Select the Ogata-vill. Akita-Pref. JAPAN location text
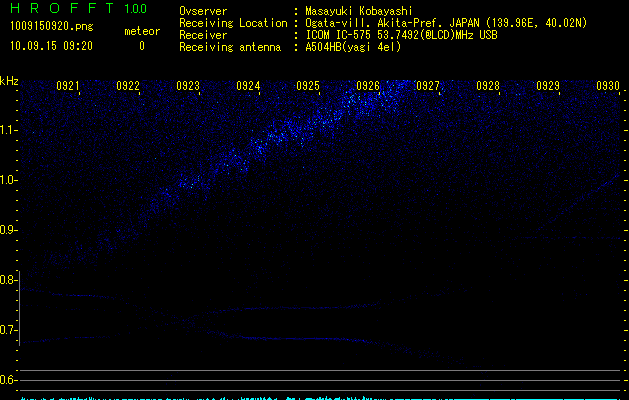Screen dimensions: 629x400 click(x=446, y=23)
